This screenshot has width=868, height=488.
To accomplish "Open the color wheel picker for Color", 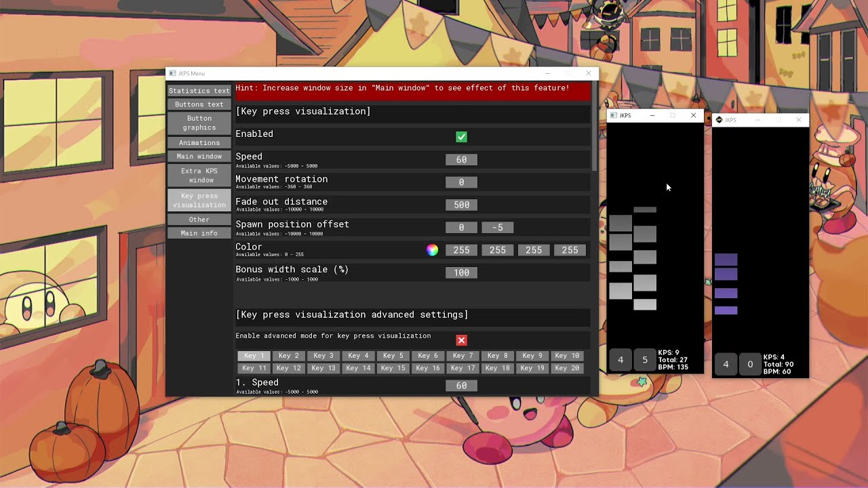I will pos(432,250).
